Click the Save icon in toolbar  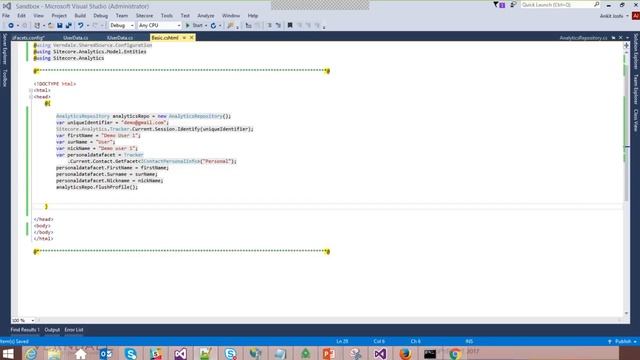60,25
